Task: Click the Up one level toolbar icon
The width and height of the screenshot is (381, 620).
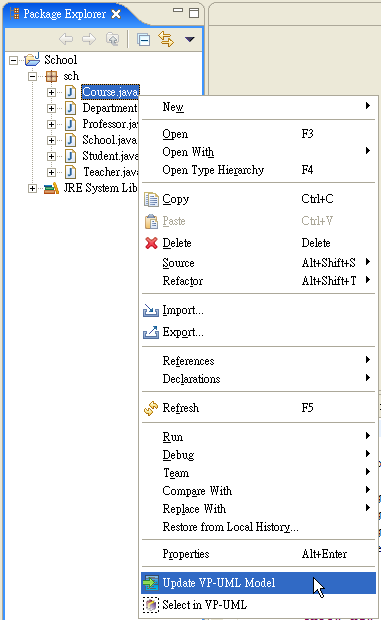Action: click(x=113, y=39)
